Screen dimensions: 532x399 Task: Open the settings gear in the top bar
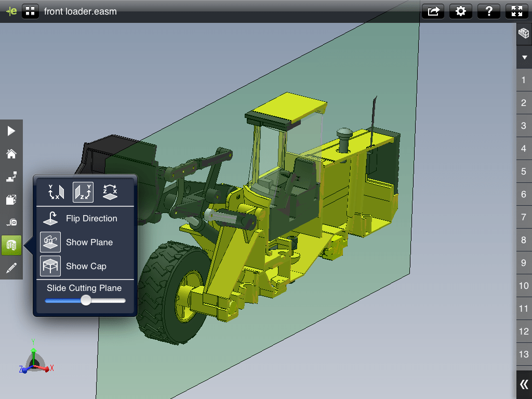[x=460, y=11]
